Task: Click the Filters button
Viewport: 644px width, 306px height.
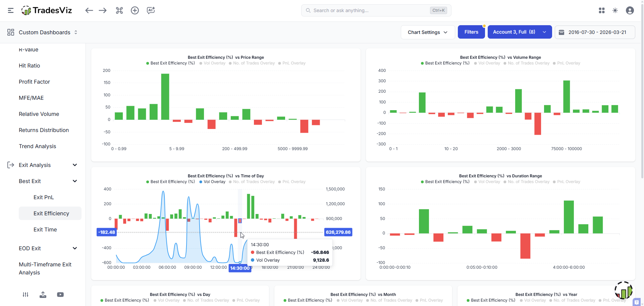Action: pyautogui.click(x=471, y=32)
